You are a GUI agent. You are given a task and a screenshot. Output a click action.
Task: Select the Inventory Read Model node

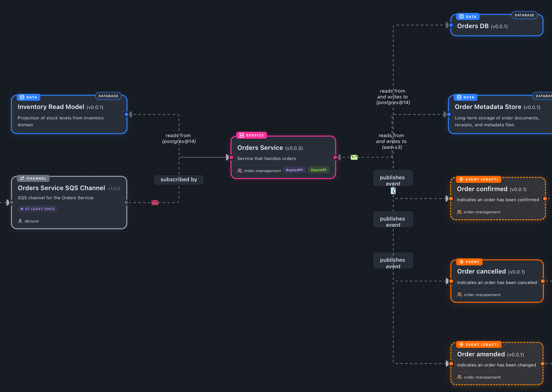click(69, 115)
